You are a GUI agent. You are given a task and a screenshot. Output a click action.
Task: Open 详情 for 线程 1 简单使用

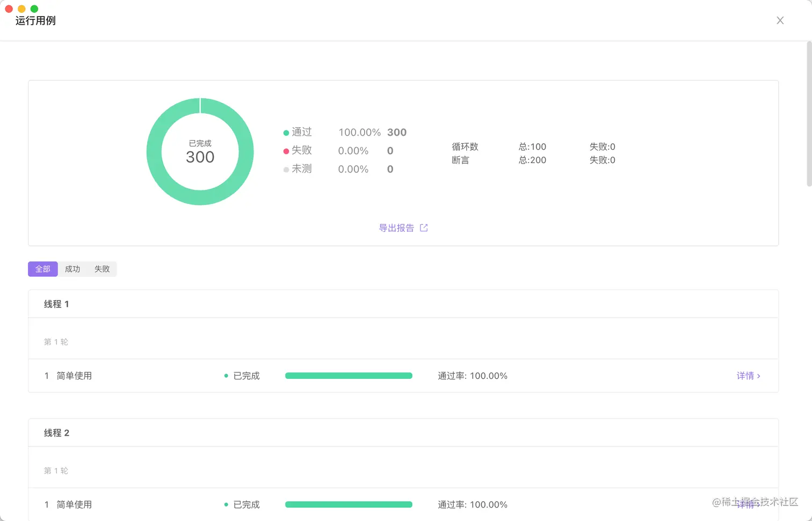(x=748, y=376)
